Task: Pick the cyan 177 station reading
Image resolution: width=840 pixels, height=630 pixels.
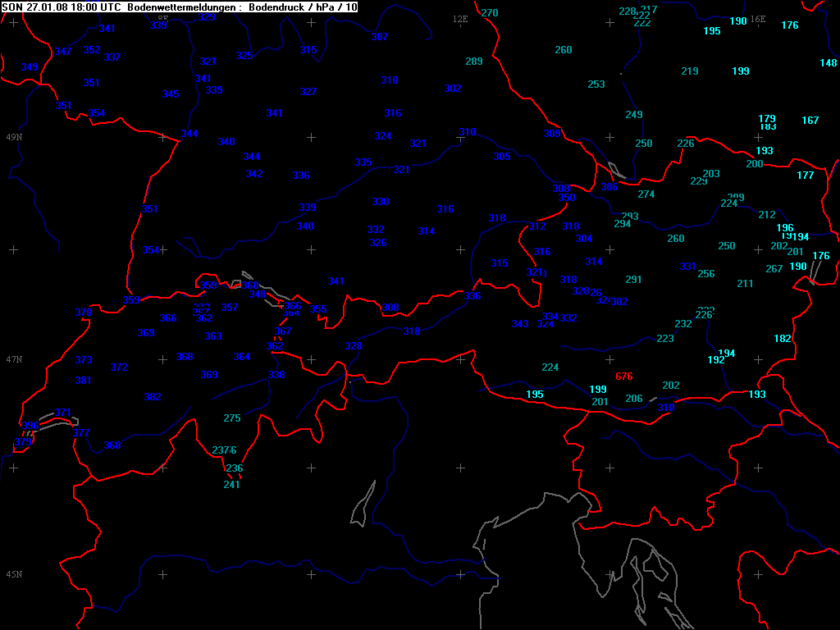Action: pos(806,176)
